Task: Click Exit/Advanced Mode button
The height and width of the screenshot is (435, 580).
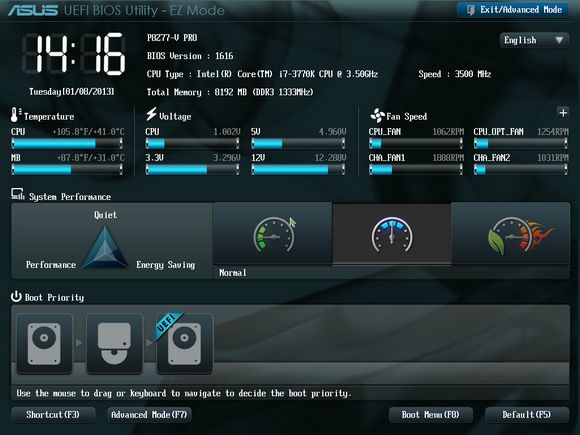Action: 512,10
